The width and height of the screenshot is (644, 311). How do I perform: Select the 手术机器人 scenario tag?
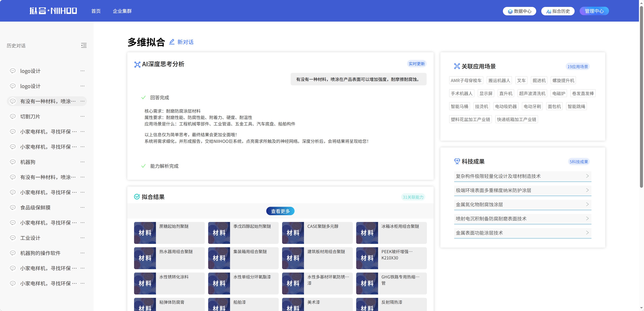coord(461,93)
